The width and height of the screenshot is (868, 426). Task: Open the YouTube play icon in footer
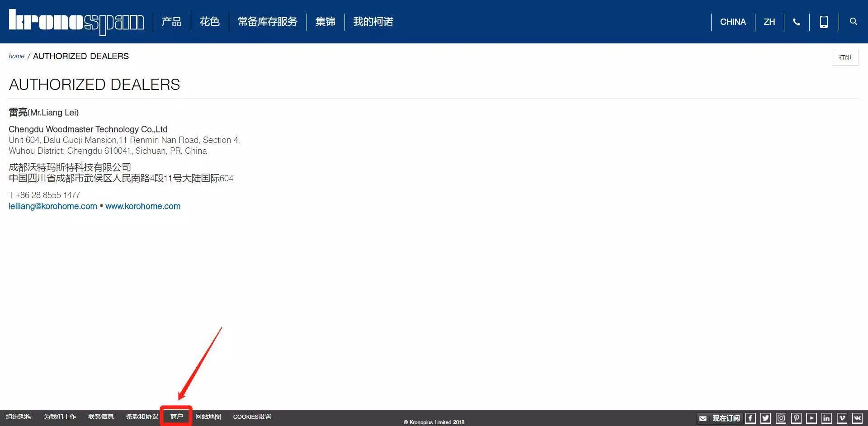click(811, 418)
